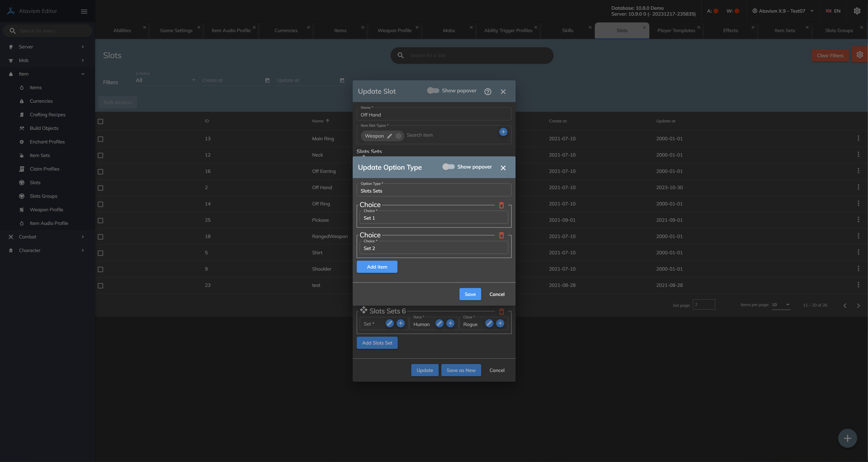This screenshot has height=462, width=868.
Task: Open the Is Active filter dropdown
Action: pos(165,81)
